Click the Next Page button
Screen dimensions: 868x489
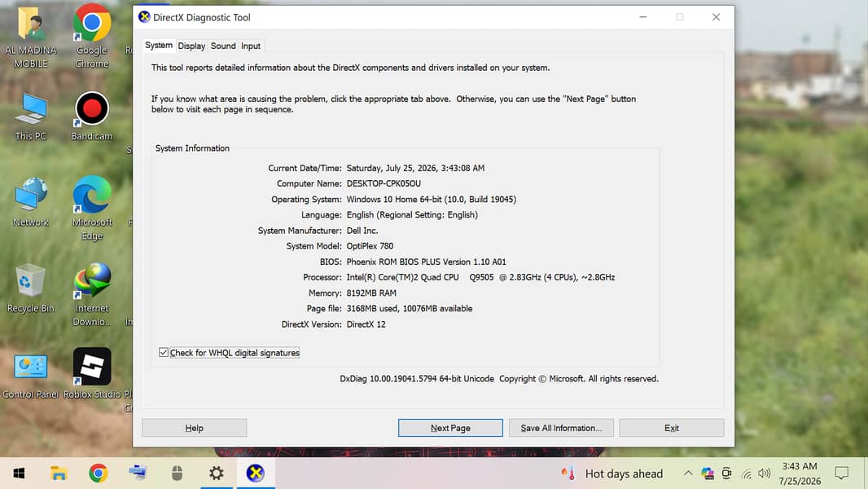pos(450,428)
